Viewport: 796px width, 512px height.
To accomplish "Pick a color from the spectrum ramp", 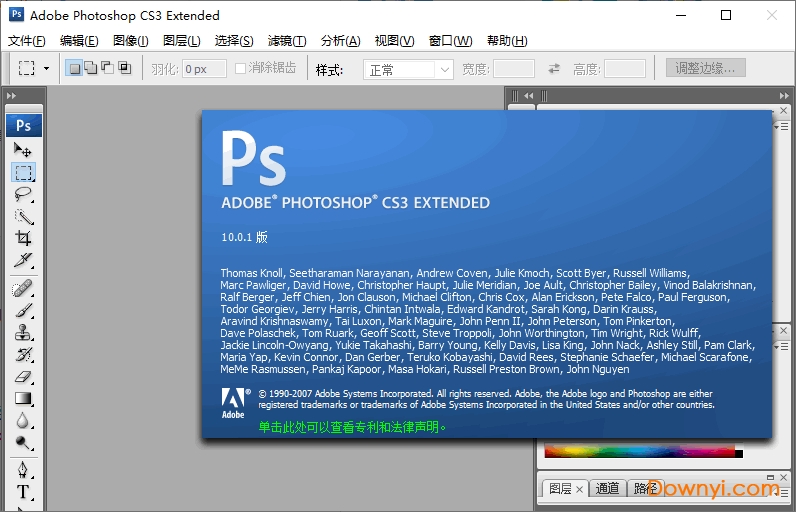I will tap(640, 452).
